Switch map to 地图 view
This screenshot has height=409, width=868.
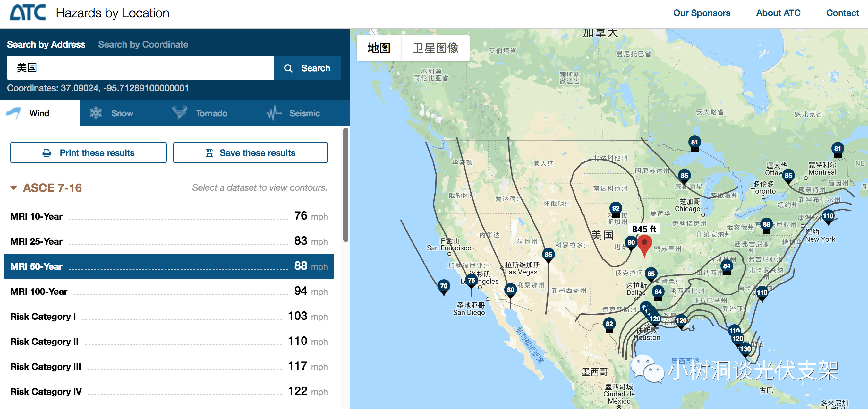(x=379, y=48)
